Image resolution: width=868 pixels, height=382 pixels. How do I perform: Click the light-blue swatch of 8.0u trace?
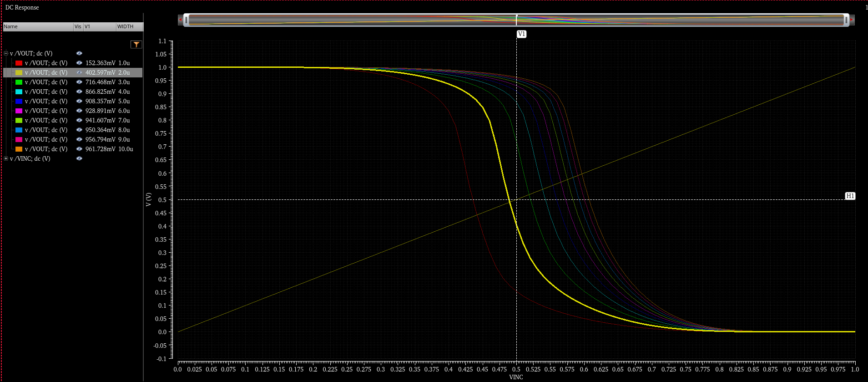pyautogui.click(x=19, y=130)
